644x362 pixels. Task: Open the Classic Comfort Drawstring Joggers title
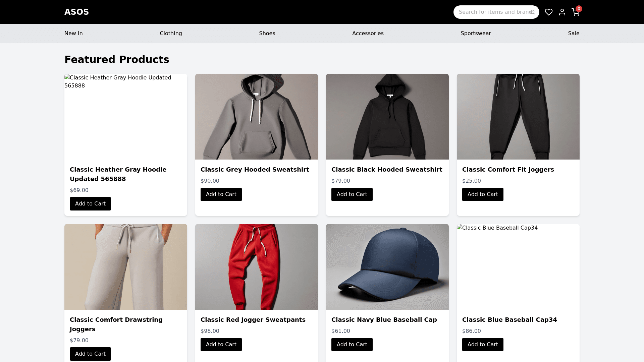point(116,324)
